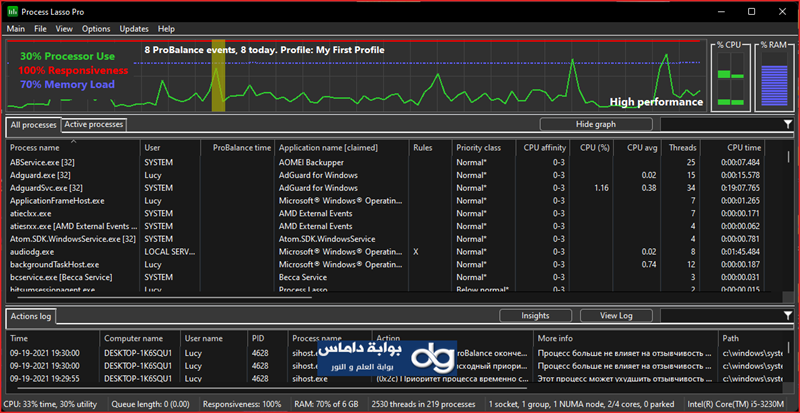
Task: Click the Hide graph button
Action: [x=596, y=124]
